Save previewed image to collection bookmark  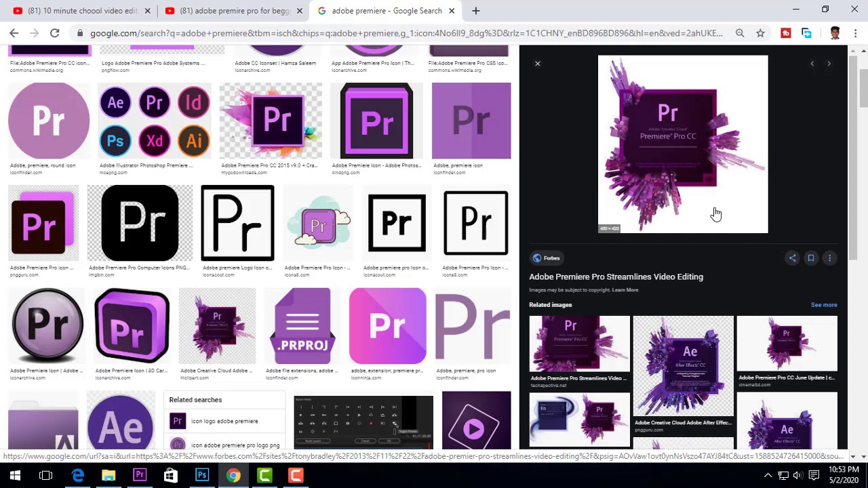[811, 258]
